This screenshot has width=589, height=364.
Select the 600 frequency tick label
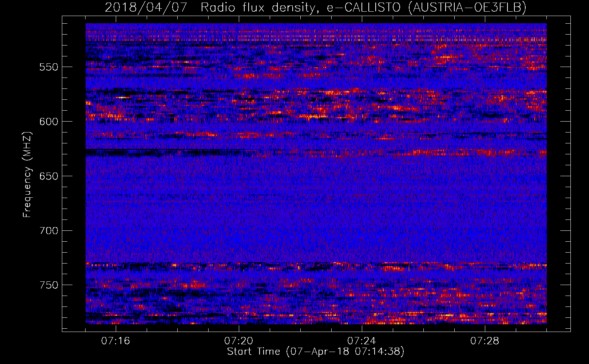[x=49, y=122]
